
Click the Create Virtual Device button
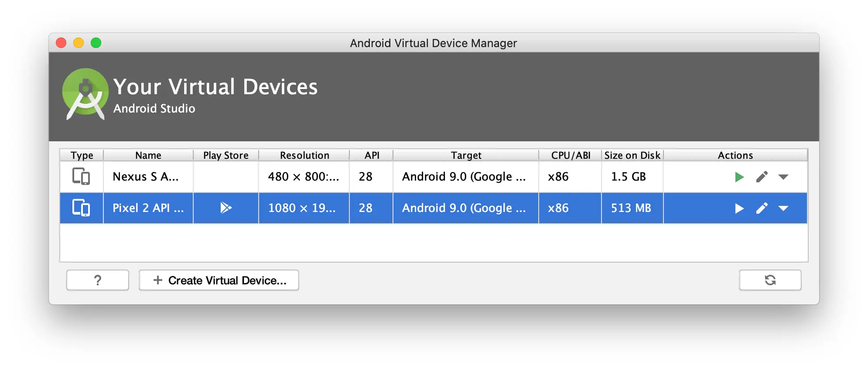[x=219, y=280]
